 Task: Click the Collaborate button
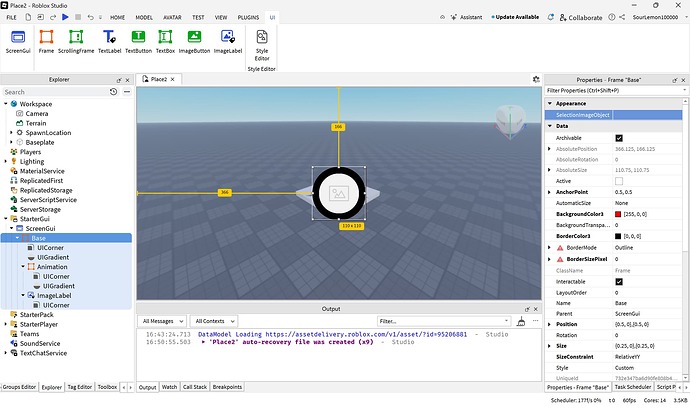(x=581, y=17)
